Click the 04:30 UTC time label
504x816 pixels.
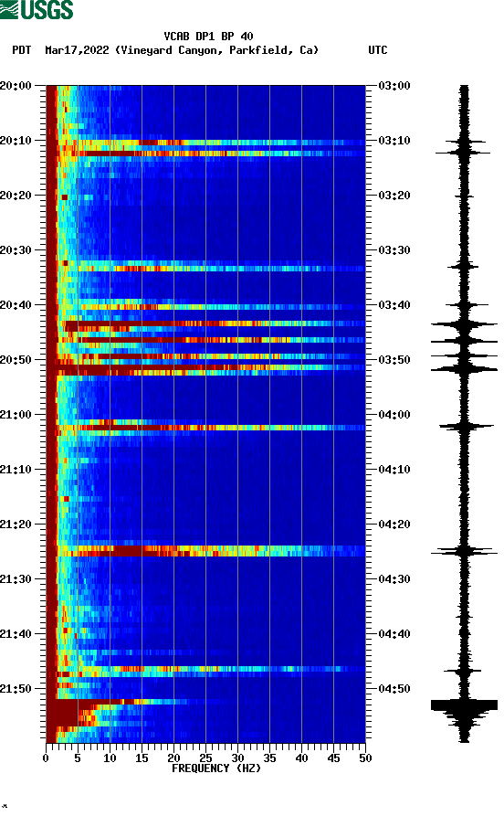pos(394,579)
